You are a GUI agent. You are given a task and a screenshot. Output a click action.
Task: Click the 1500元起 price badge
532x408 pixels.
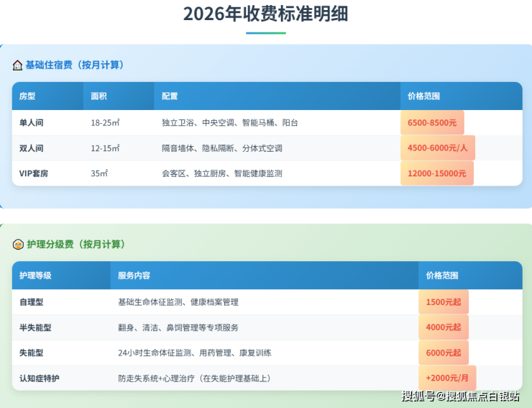pos(443,302)
